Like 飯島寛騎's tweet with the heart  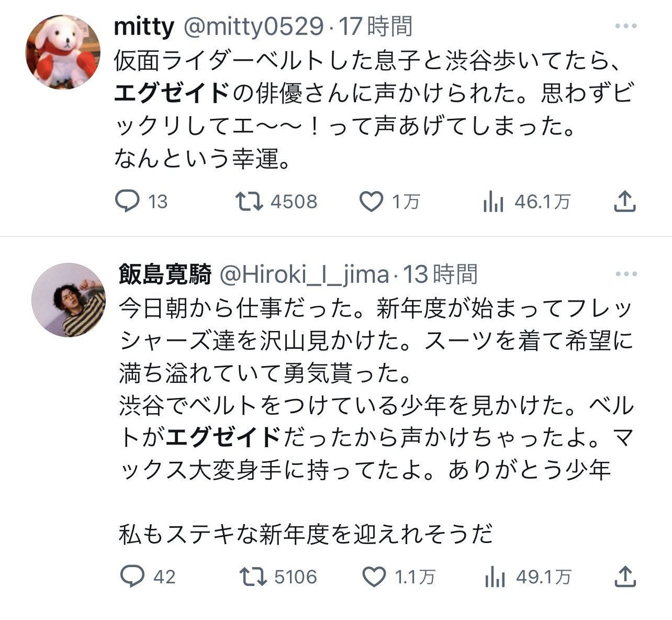click(374, 577)
